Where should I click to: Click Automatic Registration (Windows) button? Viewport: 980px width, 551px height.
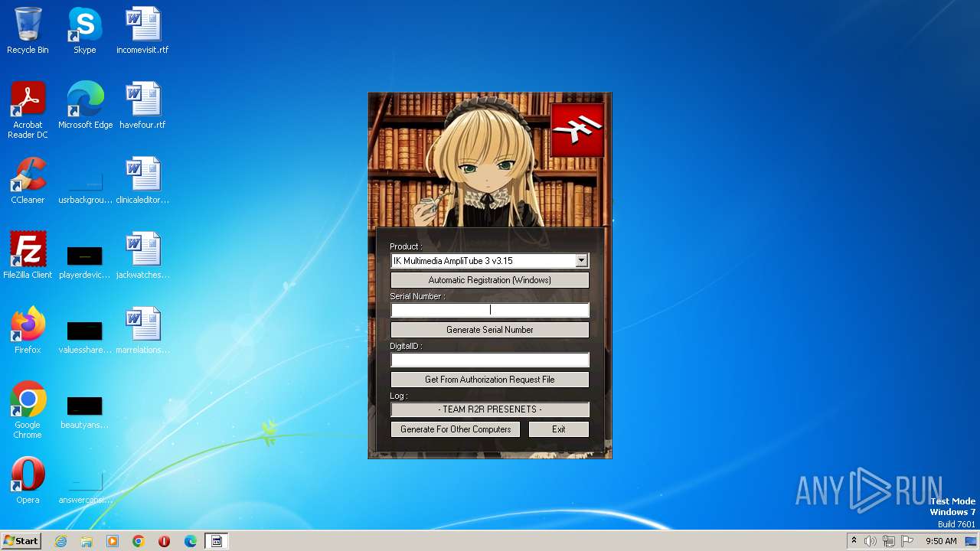tap(490, 280)
